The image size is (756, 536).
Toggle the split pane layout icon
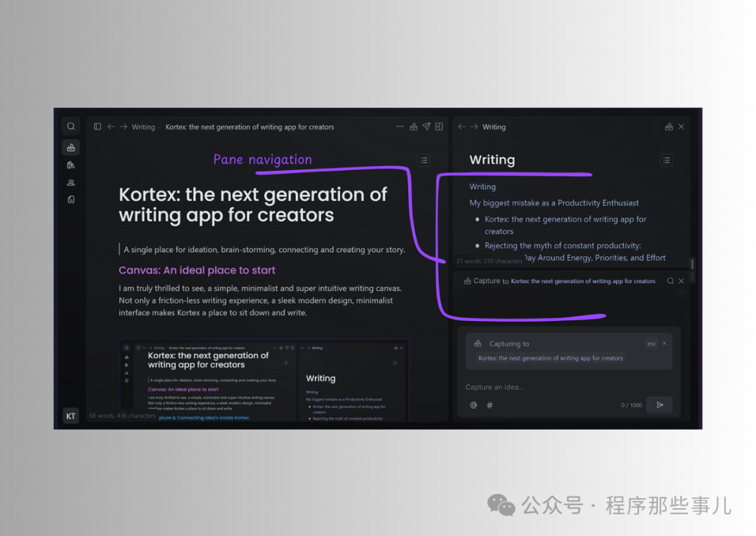tap(439, 126)
